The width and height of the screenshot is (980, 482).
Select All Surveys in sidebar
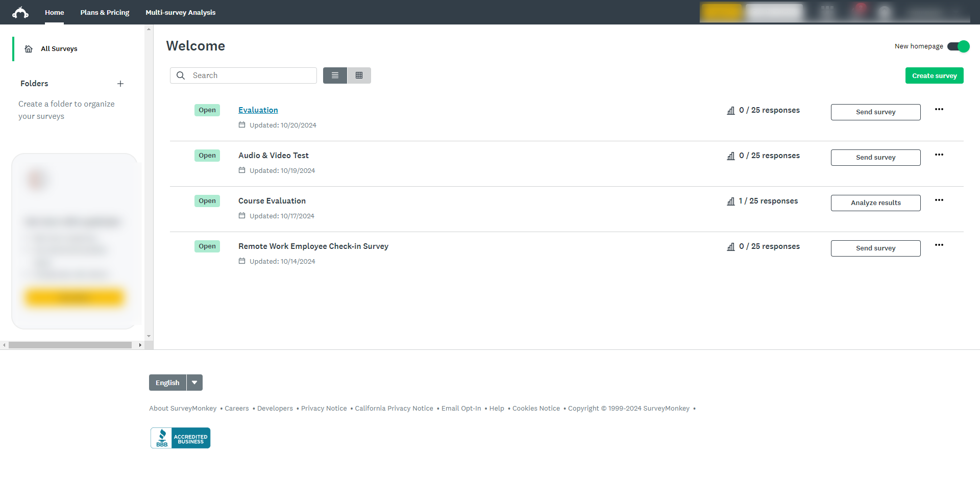pos(59,49)
